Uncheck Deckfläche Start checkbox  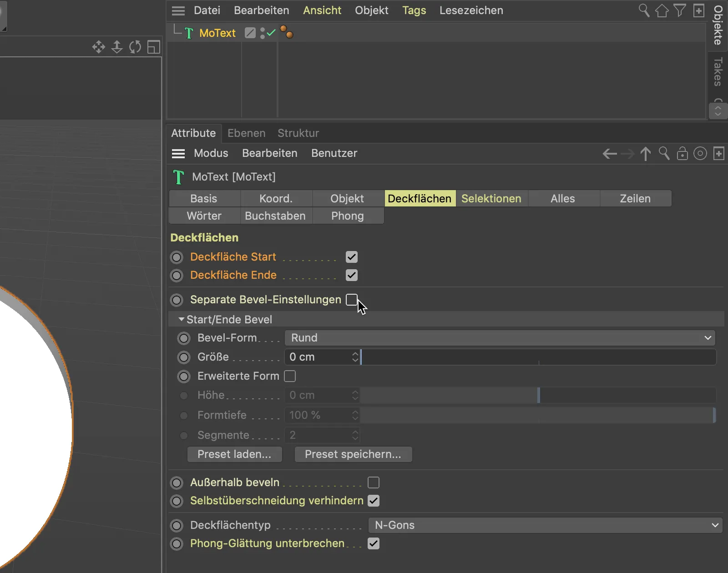click(x=352, y=257)
